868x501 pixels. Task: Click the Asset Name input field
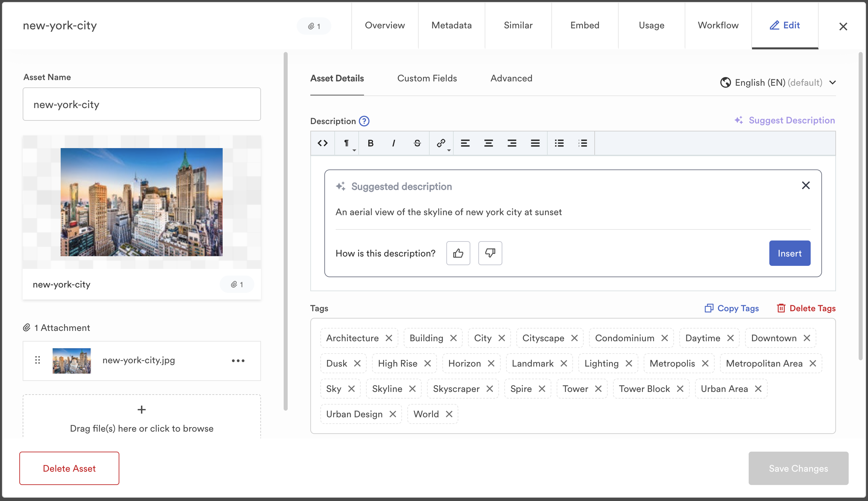[141, 104]
